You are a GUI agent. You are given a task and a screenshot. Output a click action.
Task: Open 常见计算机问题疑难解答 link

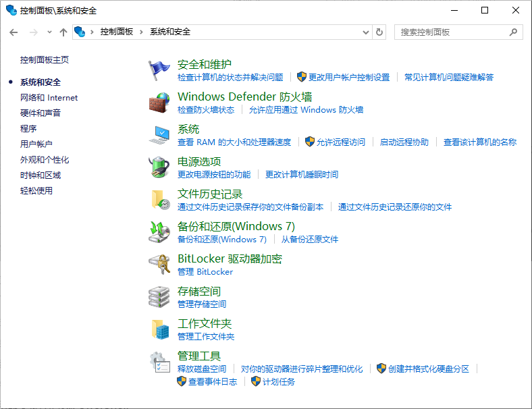[449, 78]
